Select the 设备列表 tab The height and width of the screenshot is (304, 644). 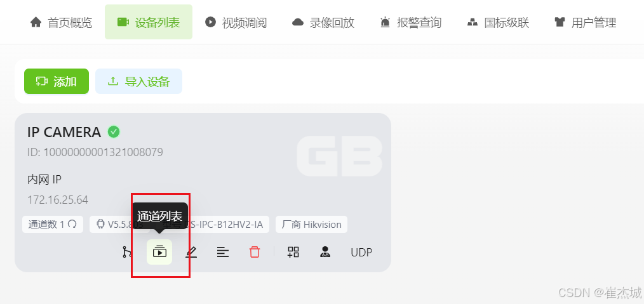(149, 22)
